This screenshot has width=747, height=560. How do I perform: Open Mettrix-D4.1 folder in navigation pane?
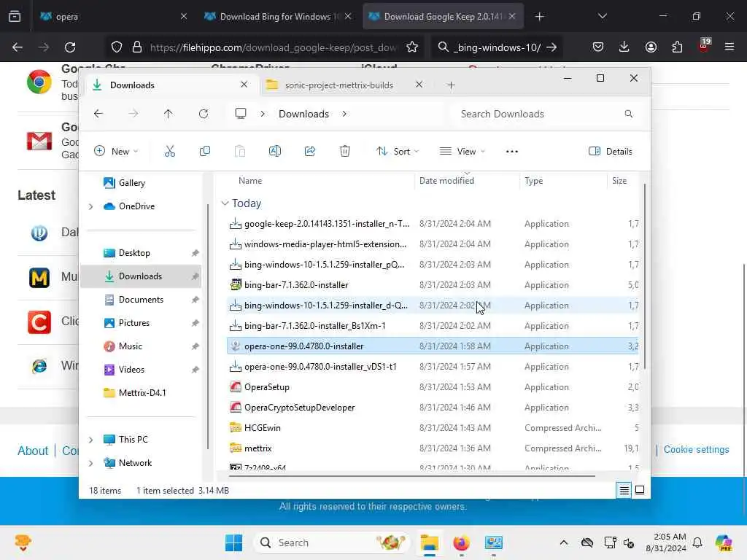click(141, 393)
